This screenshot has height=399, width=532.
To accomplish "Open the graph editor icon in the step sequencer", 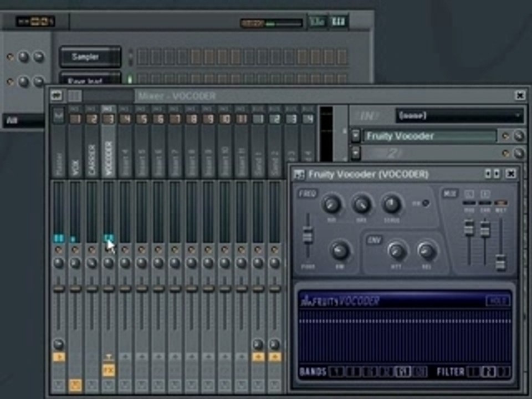I will point(317,22).
